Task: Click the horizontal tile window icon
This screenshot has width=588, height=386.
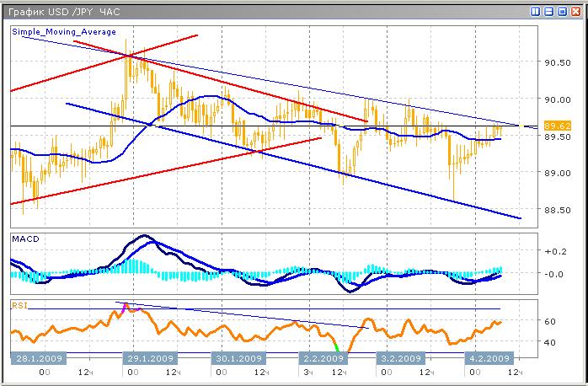Action: 548,11
